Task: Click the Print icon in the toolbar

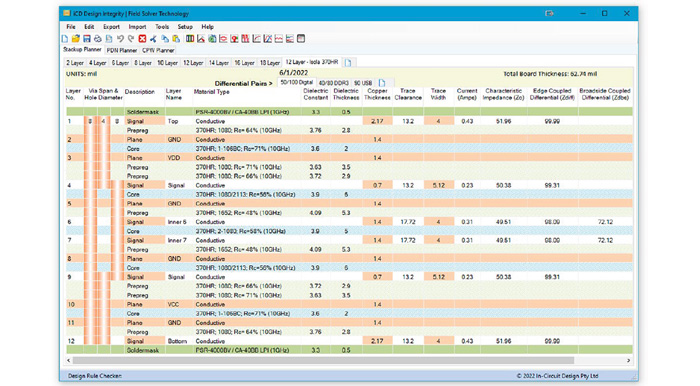Action: point(98,39)
